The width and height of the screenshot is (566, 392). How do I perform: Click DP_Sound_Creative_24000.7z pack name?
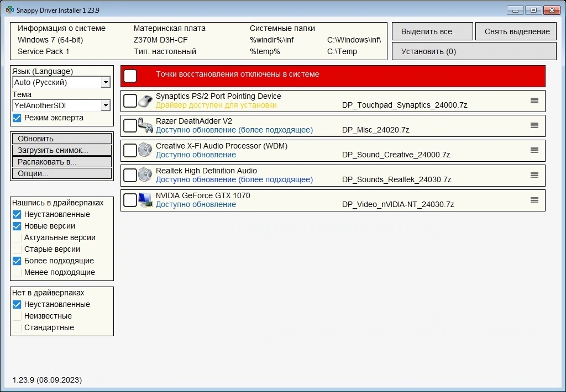click(396, 155)
